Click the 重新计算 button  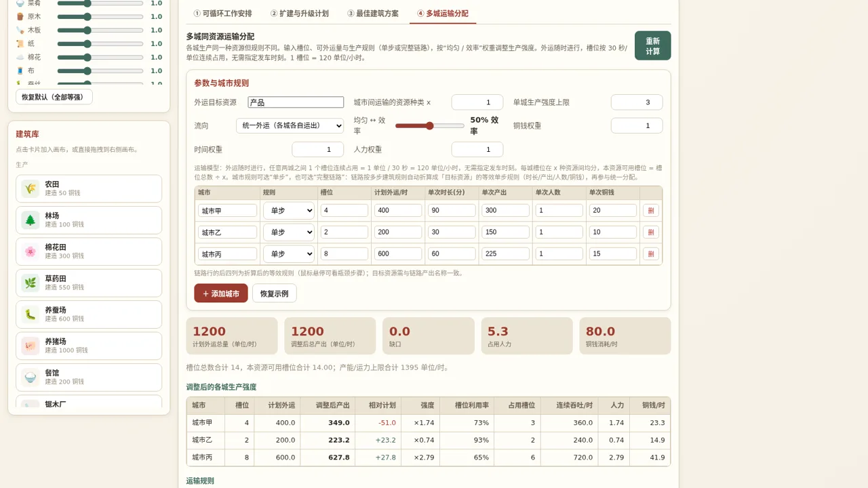click(653, 45)
